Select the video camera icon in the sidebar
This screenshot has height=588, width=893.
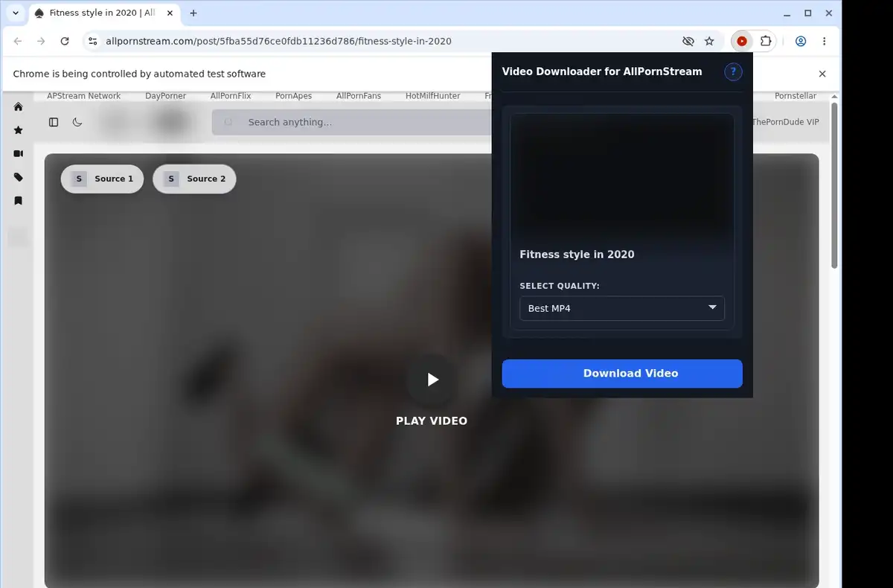coord(19,153)
